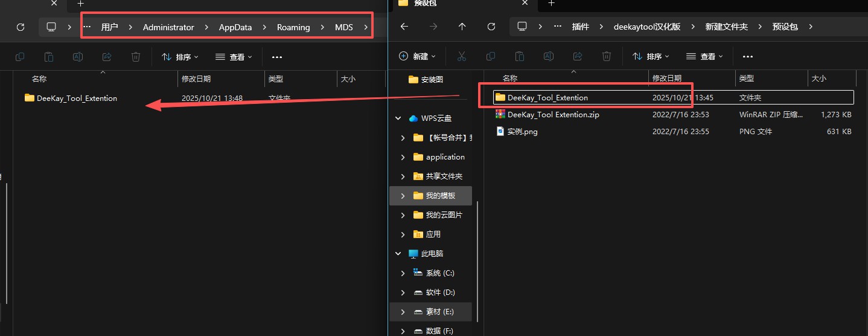Open the 新建 new item dropdown
Screen dimensions: 868x336
[418, 56]
